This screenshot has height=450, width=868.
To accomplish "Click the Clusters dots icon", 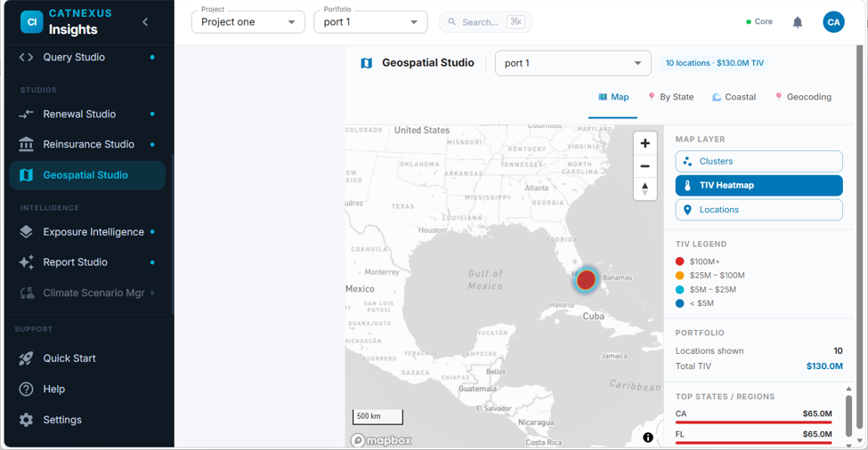I will tap(687, 162).
